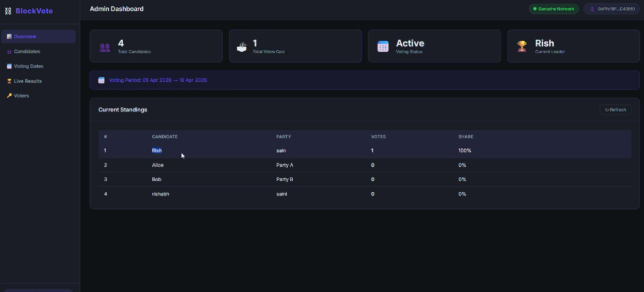Click the Total Candidates stat card
The width and height of the screenshot is (644, 292).
point(156,46)
